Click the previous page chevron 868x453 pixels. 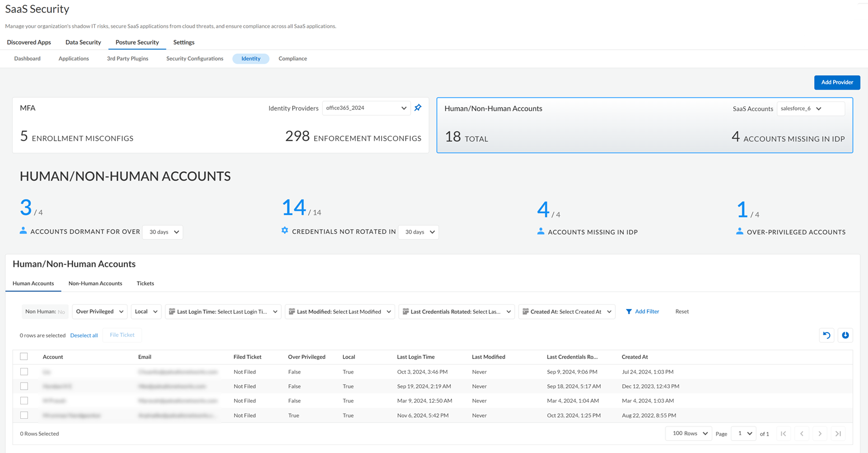tap(801, 433)
